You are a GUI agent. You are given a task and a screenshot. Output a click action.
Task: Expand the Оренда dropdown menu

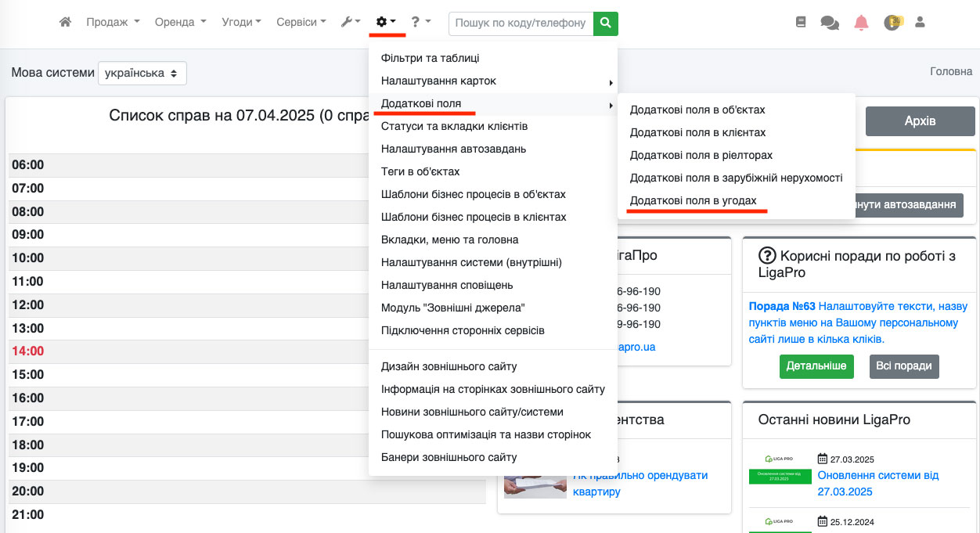pos(180,23)
